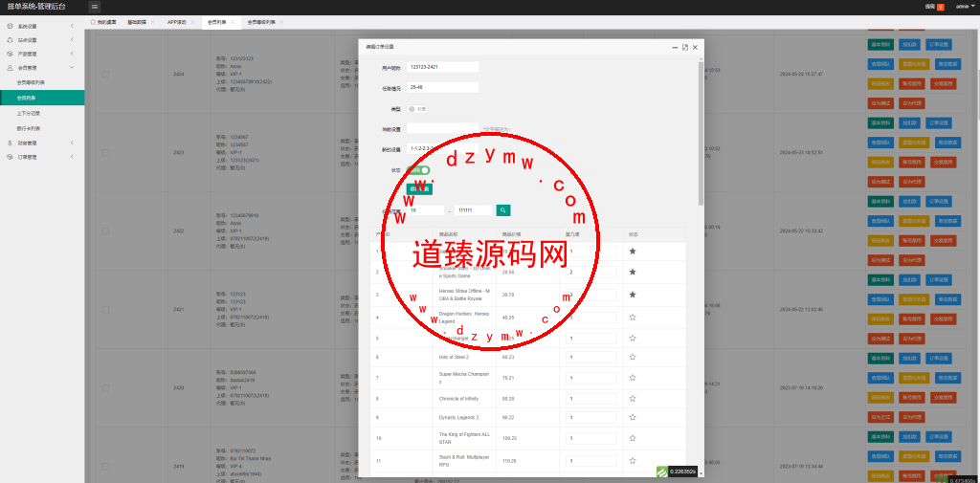Click 设为测试 button for member 2423

tap(880, 181)
